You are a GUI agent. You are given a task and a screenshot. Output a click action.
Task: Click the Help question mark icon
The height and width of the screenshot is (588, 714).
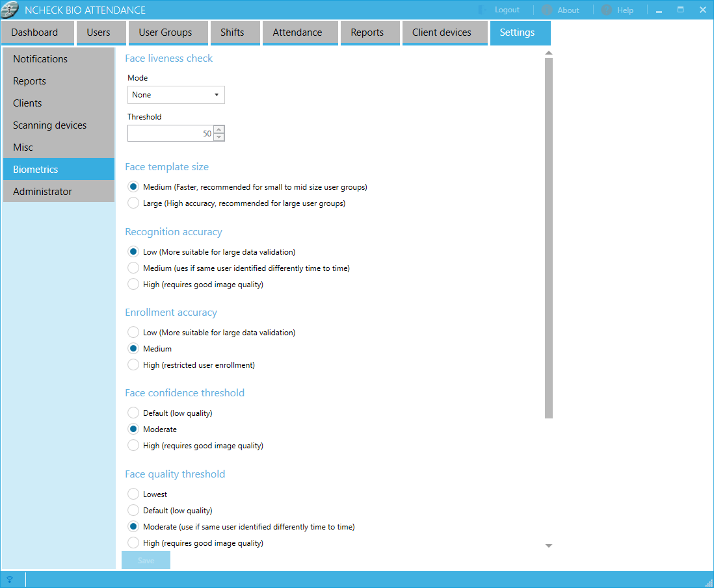click(x=607, y=10)
